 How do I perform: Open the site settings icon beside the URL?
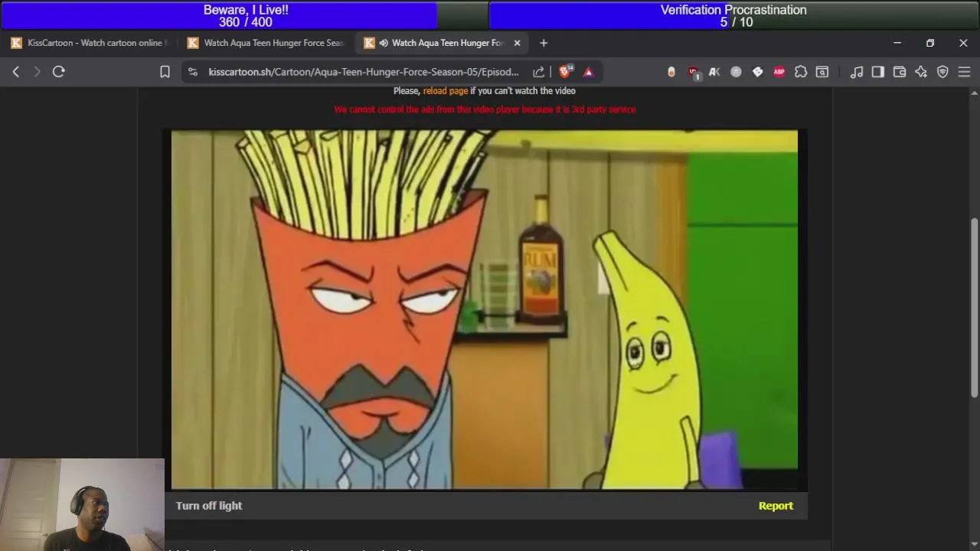(x=193, y=72)
